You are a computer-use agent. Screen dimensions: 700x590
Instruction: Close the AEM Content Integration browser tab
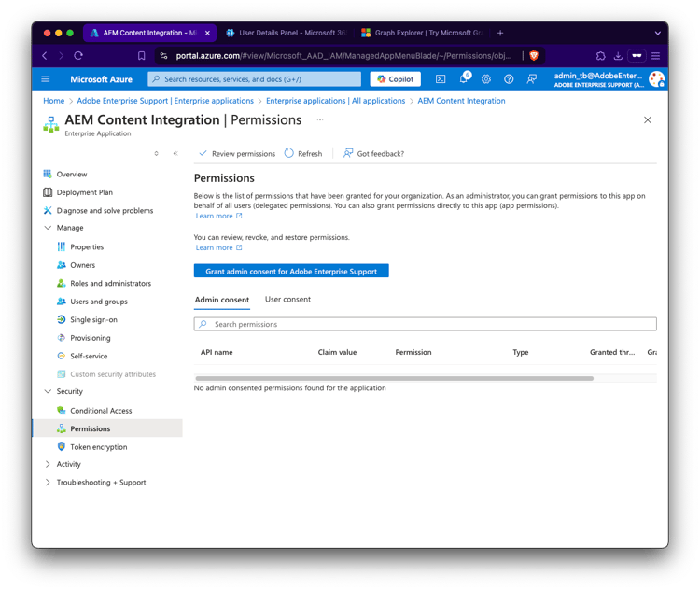[x=207, y=33]
